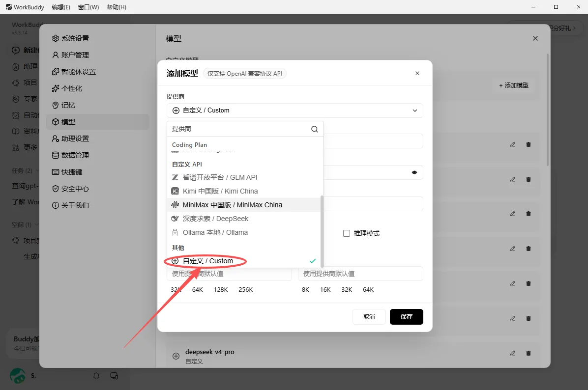Open the 帮助(H) menu
Screen dimensions: 588x390
pos(117,7)
